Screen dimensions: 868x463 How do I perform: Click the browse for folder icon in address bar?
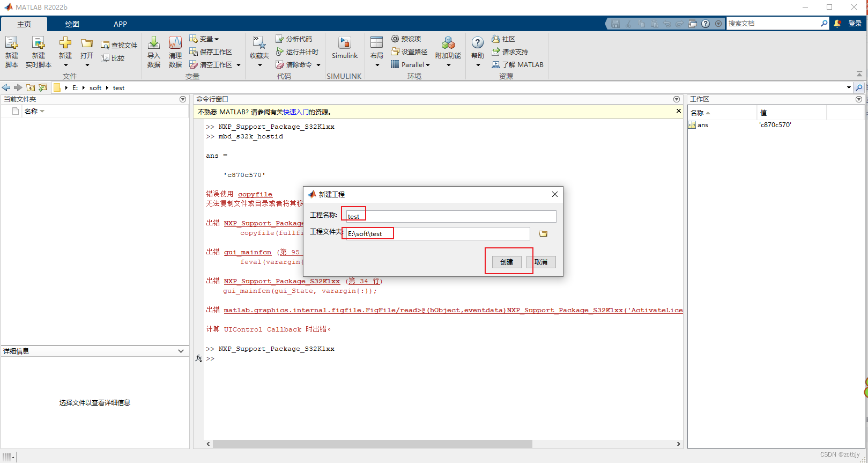pyautogui.click(x=43, y=87)
